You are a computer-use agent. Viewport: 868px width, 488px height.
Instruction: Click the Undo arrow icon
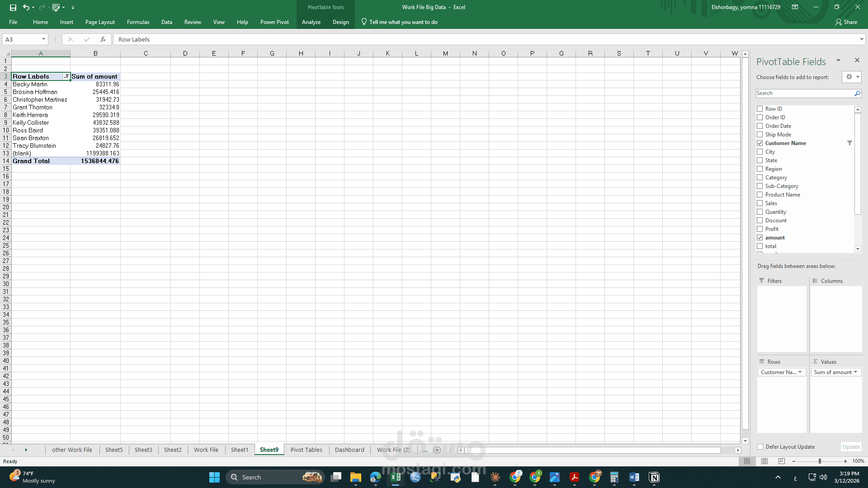pos(26,7)
